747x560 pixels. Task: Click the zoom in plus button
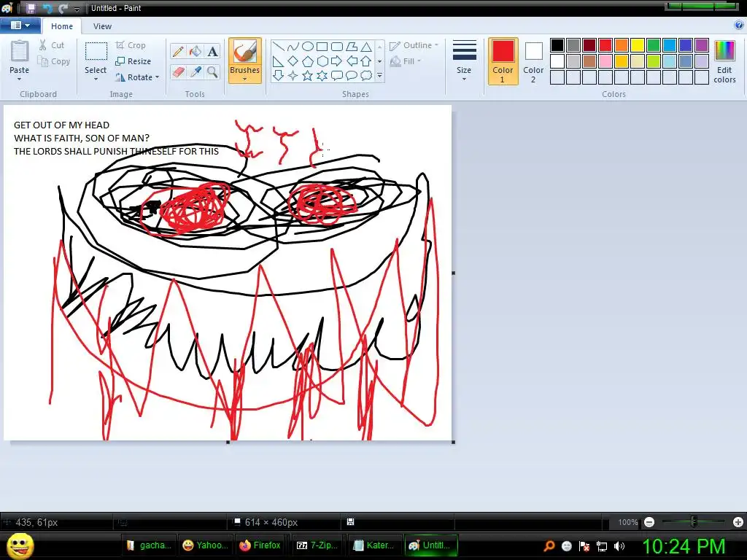[738, 522]
